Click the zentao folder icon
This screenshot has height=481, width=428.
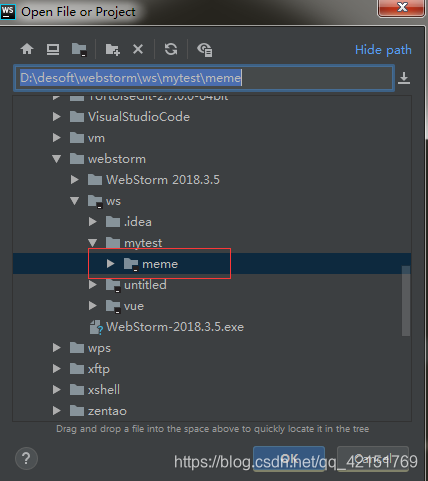pyautogui.click(x=77, y=411)
